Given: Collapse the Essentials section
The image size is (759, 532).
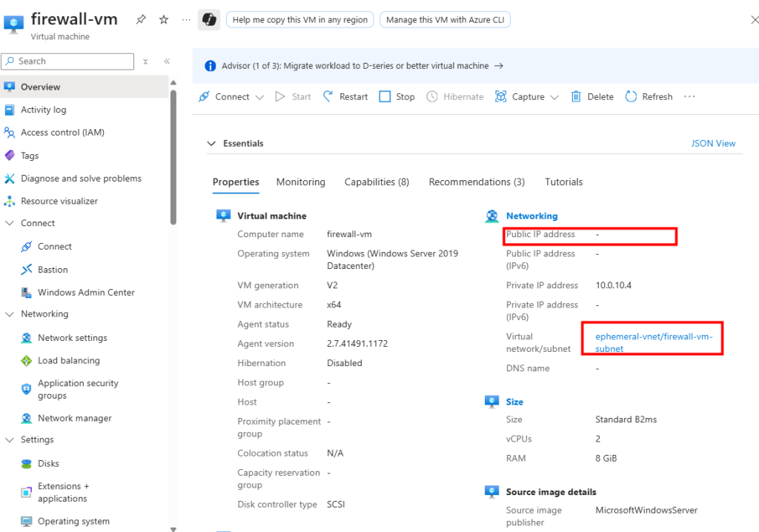Looking at the screenshot, I should pyautogui.click(x=211, y=143).
